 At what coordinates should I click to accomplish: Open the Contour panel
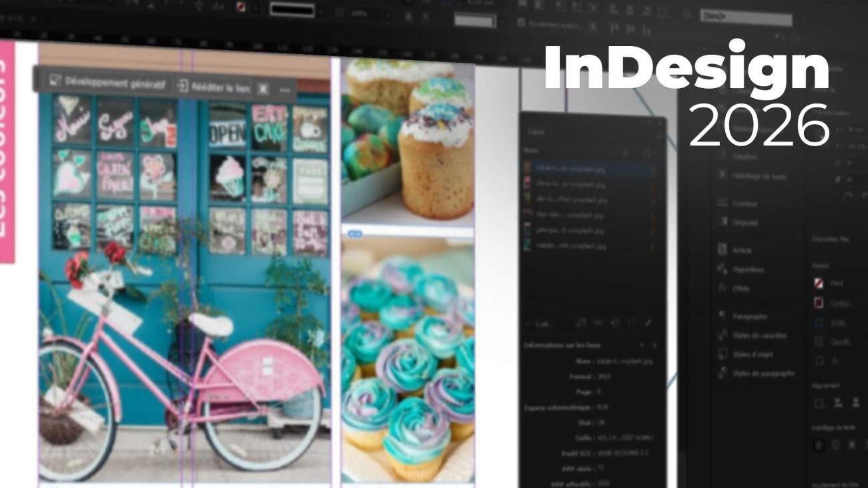point(744,203)
